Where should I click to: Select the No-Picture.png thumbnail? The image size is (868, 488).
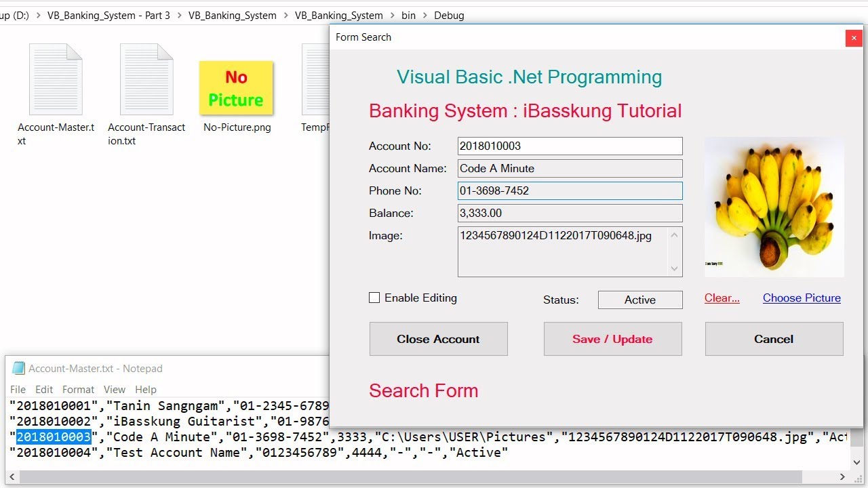coord(236,88)
